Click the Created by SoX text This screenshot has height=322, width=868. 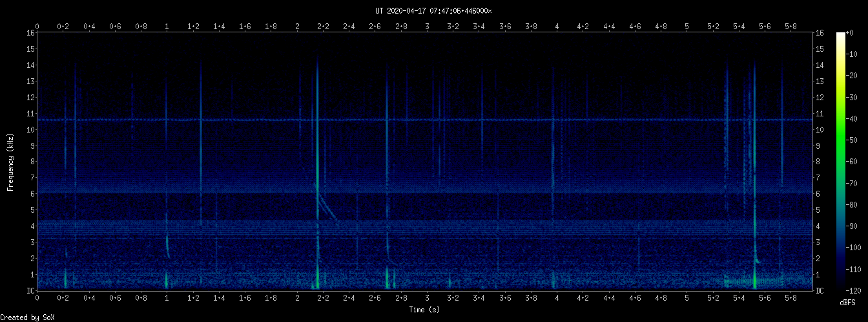click(27, 317)
